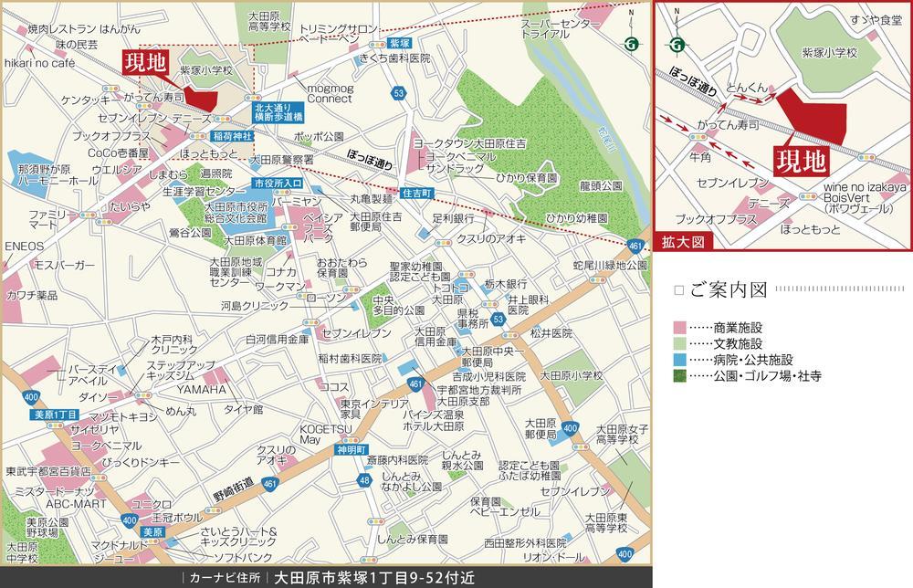Screen dimensions: 913x588
Task: Select the 紫塚 intersection marker
Action: tap(395, 43)
